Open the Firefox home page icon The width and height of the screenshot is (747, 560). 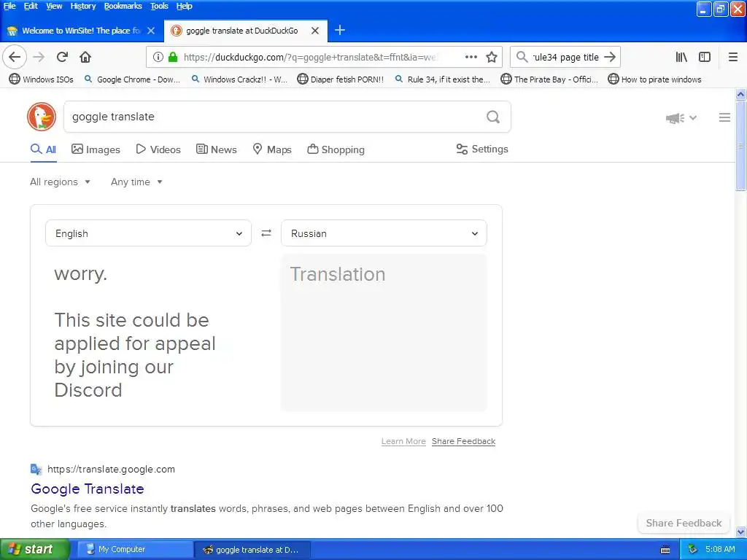tap(85, 57)
